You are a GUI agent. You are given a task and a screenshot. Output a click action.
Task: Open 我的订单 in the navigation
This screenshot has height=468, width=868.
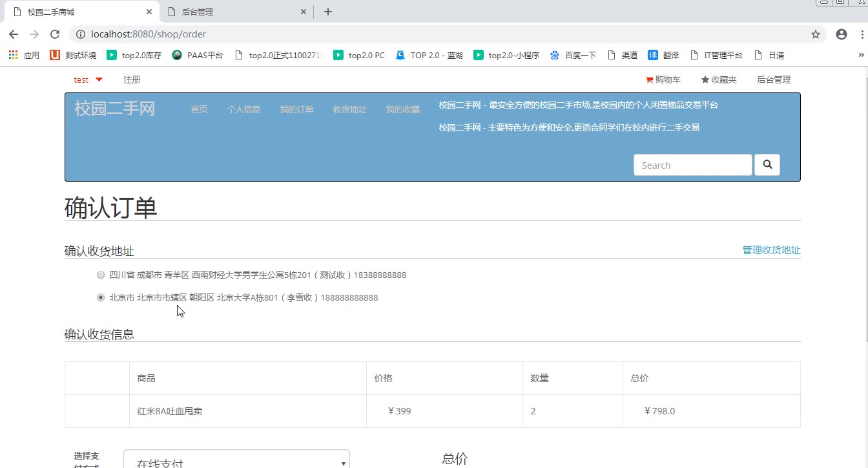296,109
